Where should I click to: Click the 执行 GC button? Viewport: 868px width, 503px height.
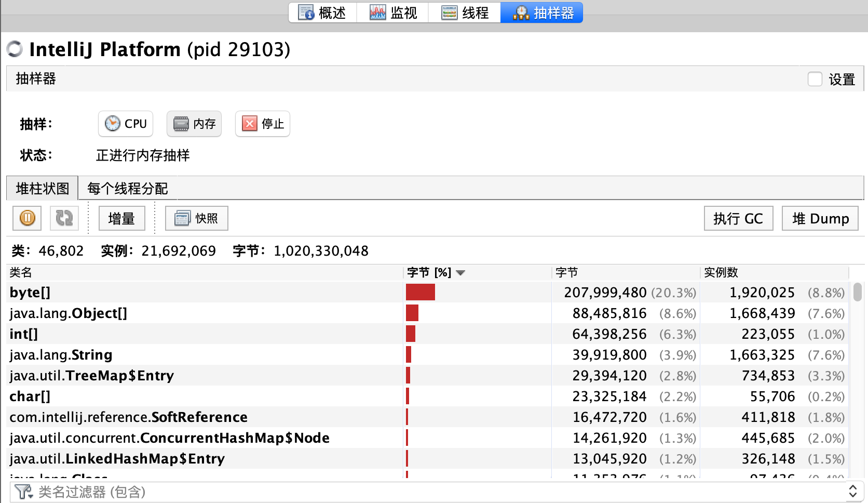click(x=738, y=218)
